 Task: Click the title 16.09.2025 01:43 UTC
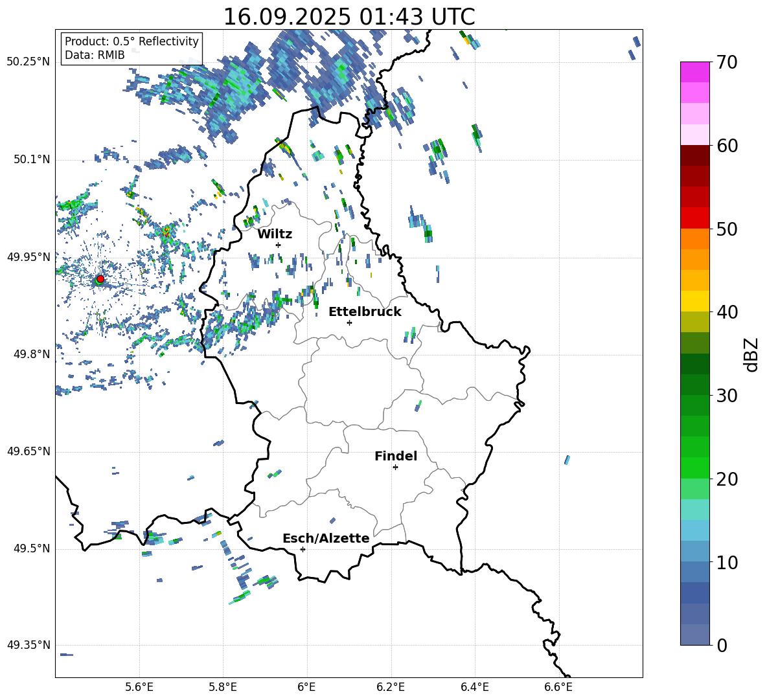click(349, 17)
